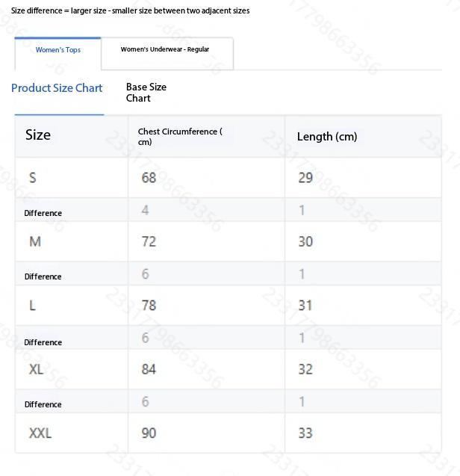Click length value 29 for size S
Image resolution: width=460 pixels, height=476 pixels.
tap(305, 178)
